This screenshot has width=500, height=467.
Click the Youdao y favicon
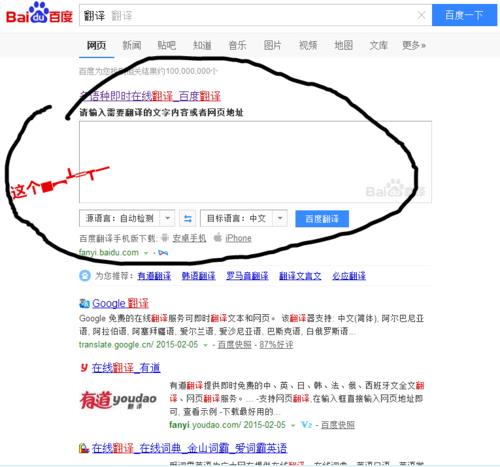(x=84, y=367)
